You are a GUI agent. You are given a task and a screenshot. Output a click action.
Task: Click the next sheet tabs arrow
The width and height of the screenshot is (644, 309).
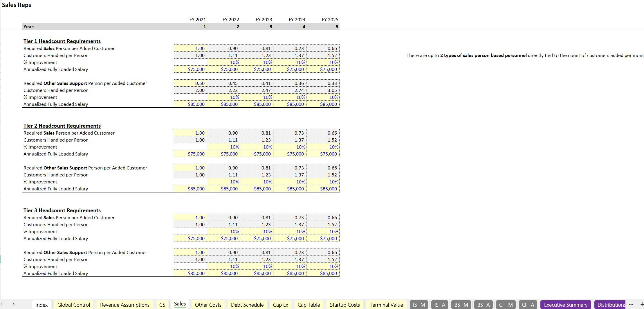click(x=13, y=305)
